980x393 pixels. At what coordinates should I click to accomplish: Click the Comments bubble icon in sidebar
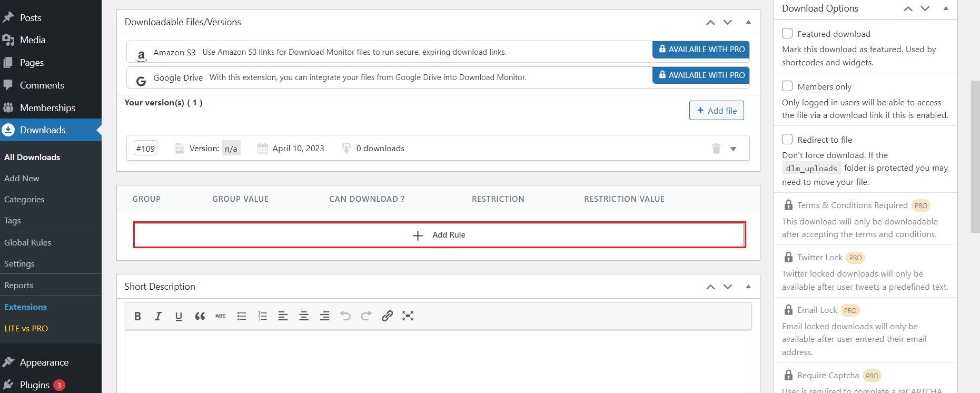(8, 85)
